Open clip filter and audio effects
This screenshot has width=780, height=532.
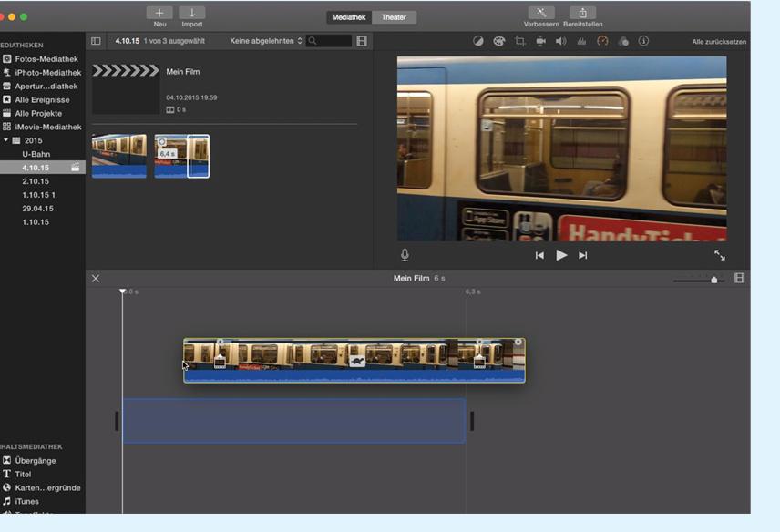coord(623,41)
